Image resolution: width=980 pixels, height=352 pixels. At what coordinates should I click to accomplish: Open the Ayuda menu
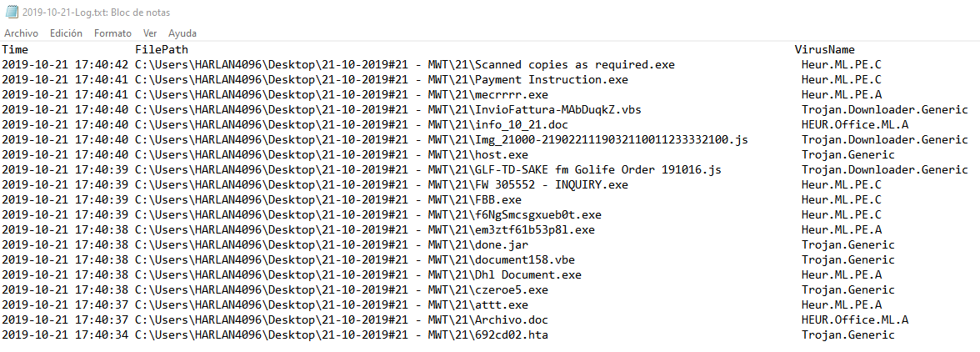pos(182,33)
